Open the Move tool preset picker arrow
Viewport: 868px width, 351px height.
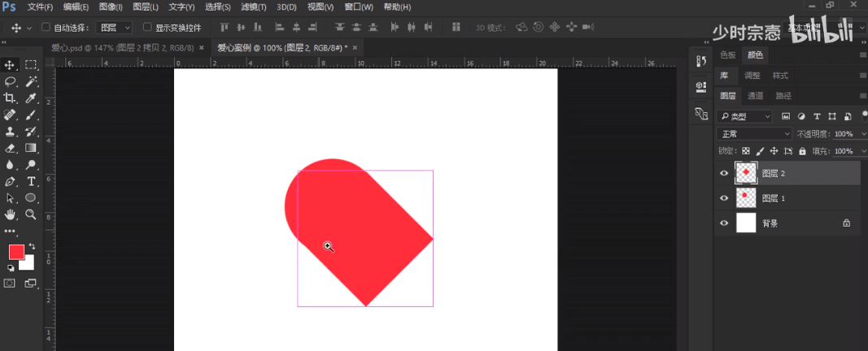click(x=29, y=28)
